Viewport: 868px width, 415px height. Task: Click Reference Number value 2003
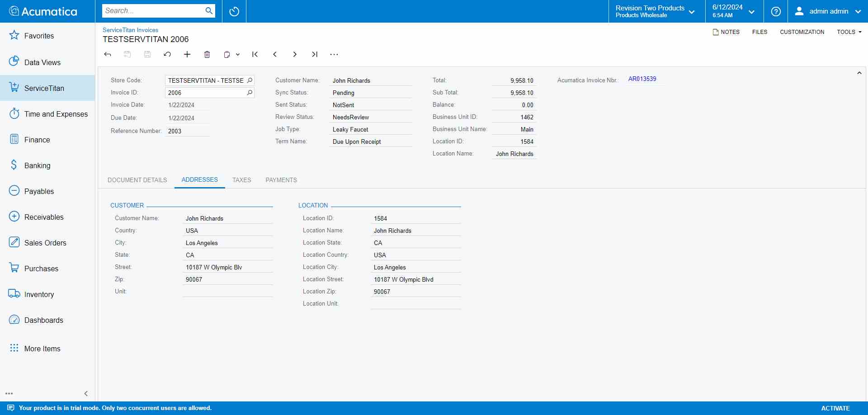tap(188, 131)
